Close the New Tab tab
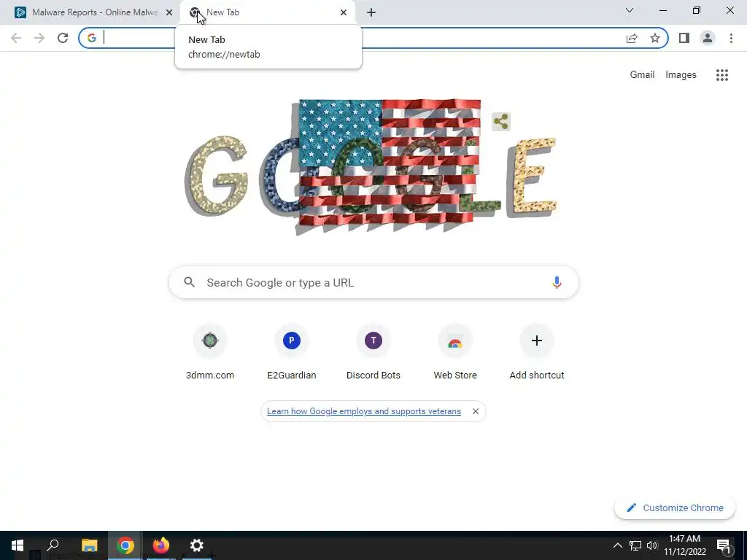This screenshot has width=747, height=560. [344, 12]
